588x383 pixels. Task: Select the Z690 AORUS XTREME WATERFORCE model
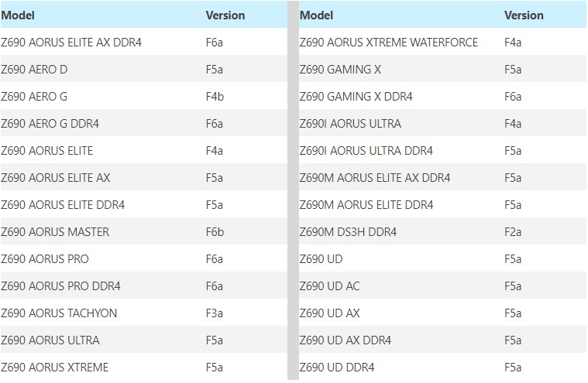388,43
